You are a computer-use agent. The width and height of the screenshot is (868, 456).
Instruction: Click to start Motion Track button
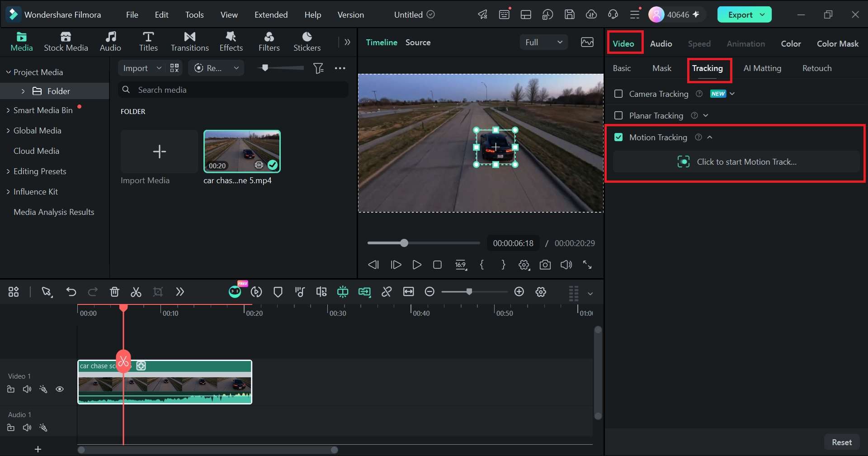point(736,162)
